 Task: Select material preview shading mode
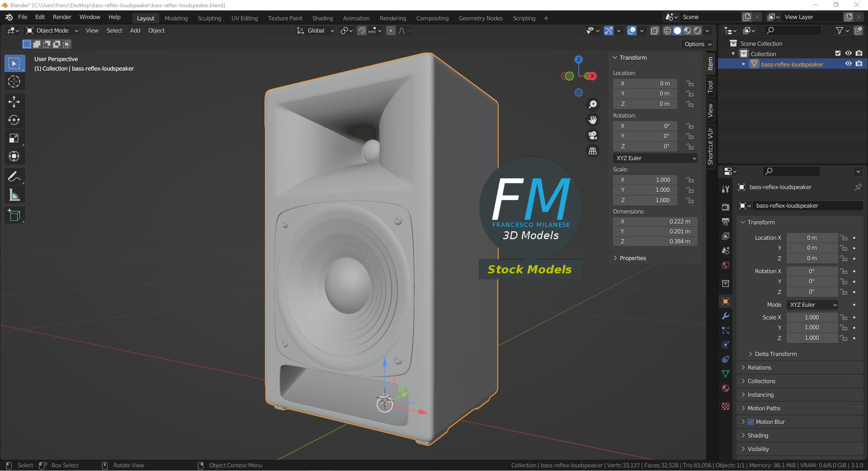[x=688, y=31]
